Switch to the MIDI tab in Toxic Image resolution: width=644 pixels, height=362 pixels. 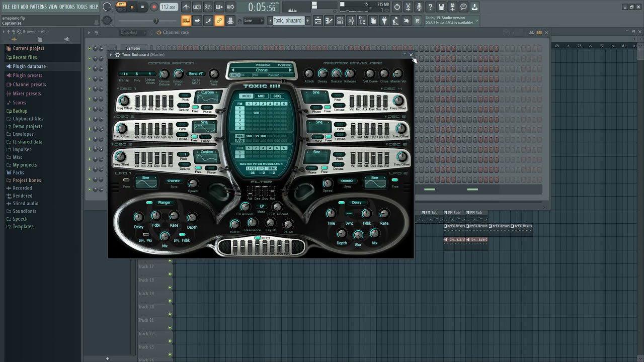(261, 96)
